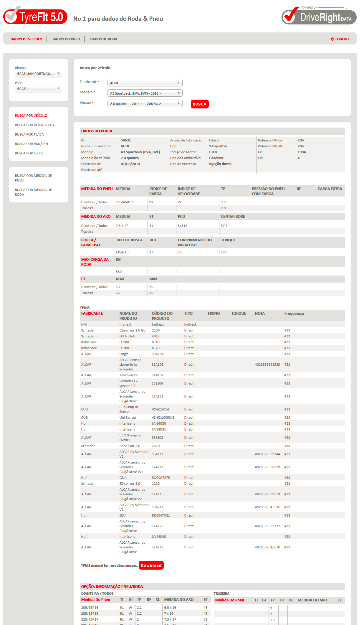The width and height of the screenshot is (364, 625).
Task: Open the Versão dropdown with 2.0 quattro
Action: pos(145,103)
